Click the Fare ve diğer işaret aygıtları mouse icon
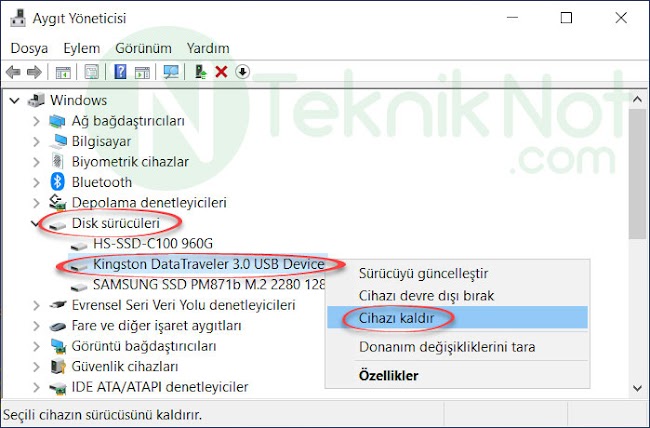The image size is (650, 428). (58, 326)
